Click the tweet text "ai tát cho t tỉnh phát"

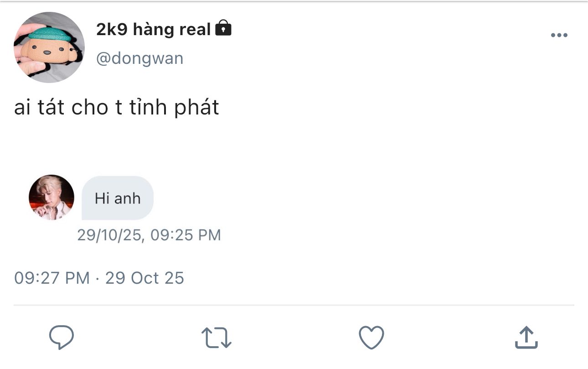tap(117, 108)
